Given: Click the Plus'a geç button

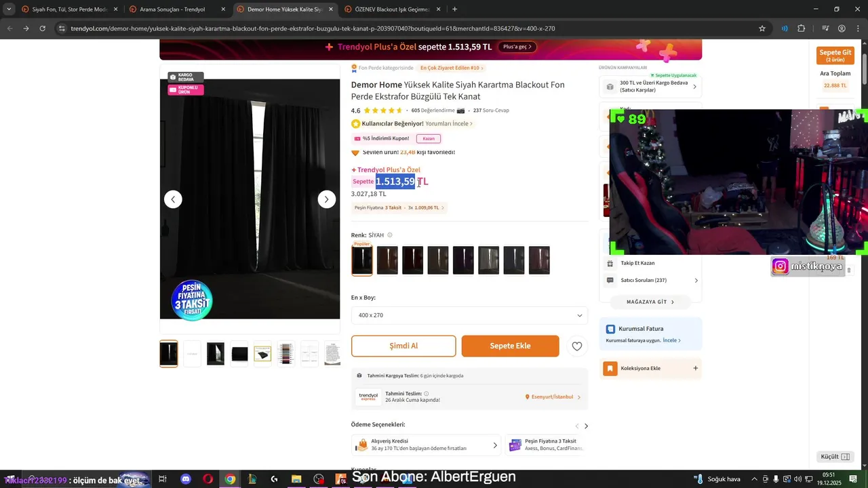Looking at the screenshot, I should click(x=517, y=47).
